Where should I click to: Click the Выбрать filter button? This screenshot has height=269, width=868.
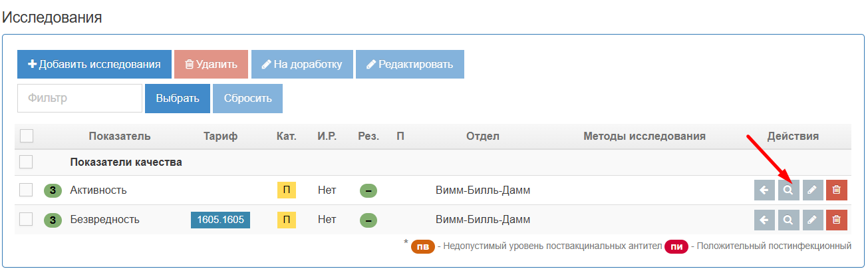(178, 98)
